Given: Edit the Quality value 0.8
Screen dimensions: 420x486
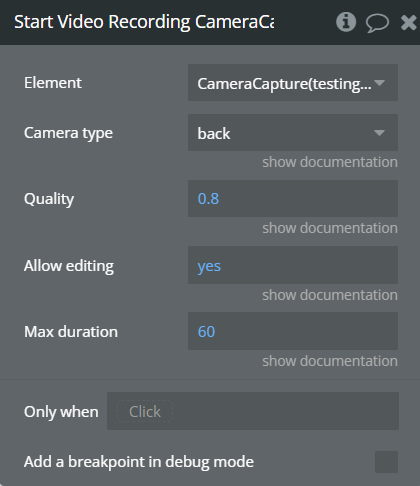Looking at the screenshot, I should coord(293,199).
